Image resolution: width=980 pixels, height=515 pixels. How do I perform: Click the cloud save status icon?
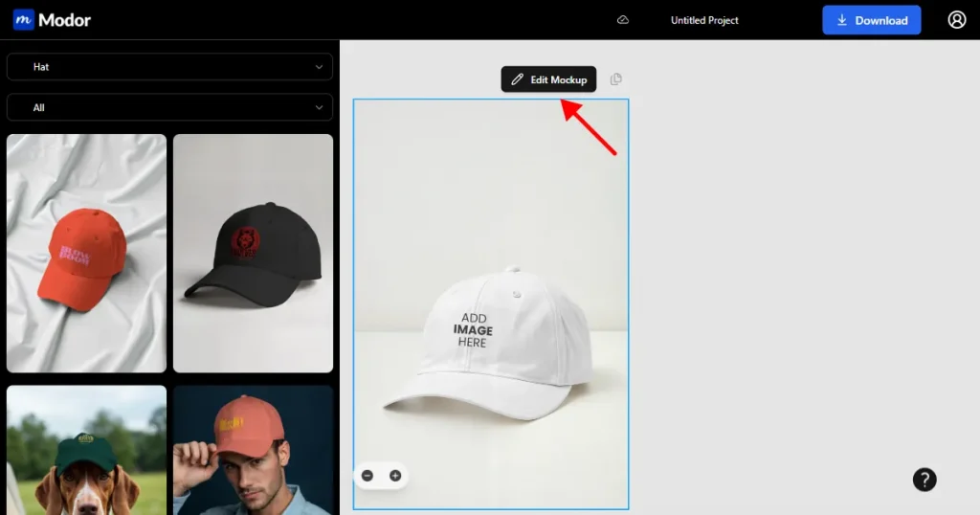click(x=623, y=20)
